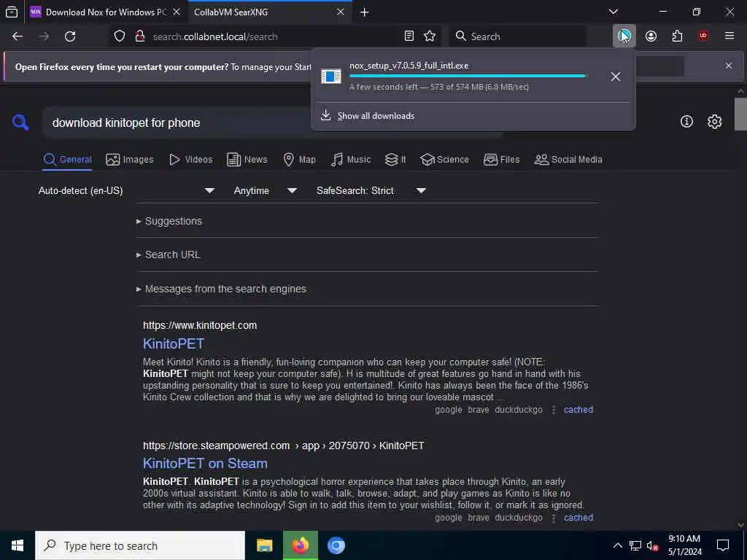Screen dimensions: 747x560
Task: Click the insecure connection padlock icon
Action: tap(139, 36)
